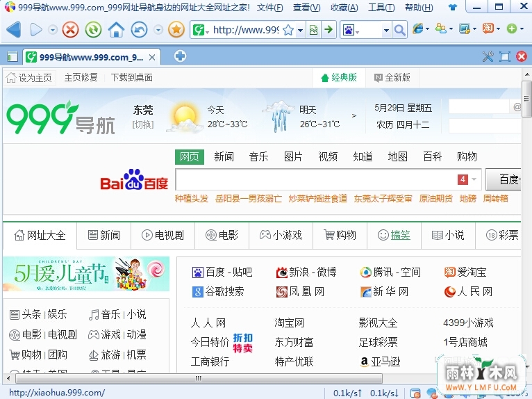Screen dimensions: 532x399
Task: Expand the address bar URL dropdown
Action: click(300, 30)
